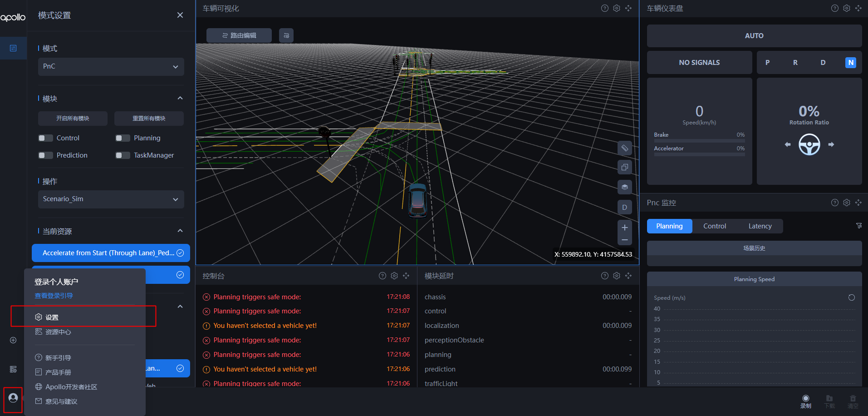
Task: Open the filter icon in PnC 监控 panel
Action: [859, 226]
